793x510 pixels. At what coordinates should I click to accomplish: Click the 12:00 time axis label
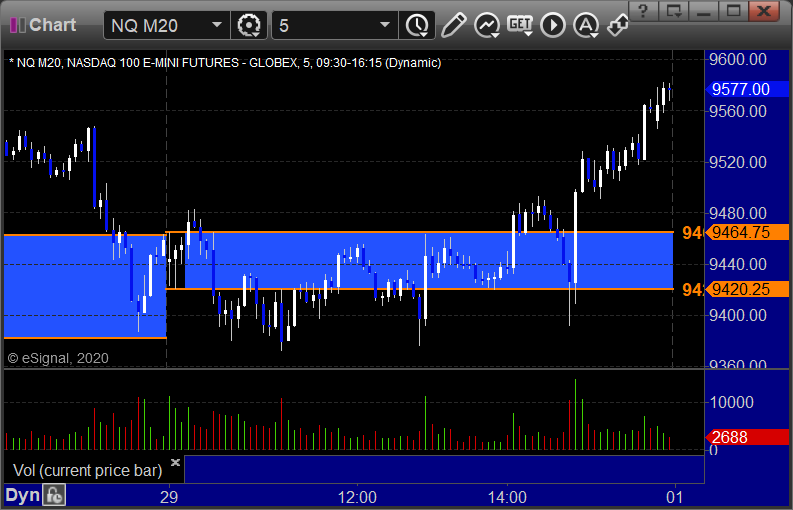point(357,497)
